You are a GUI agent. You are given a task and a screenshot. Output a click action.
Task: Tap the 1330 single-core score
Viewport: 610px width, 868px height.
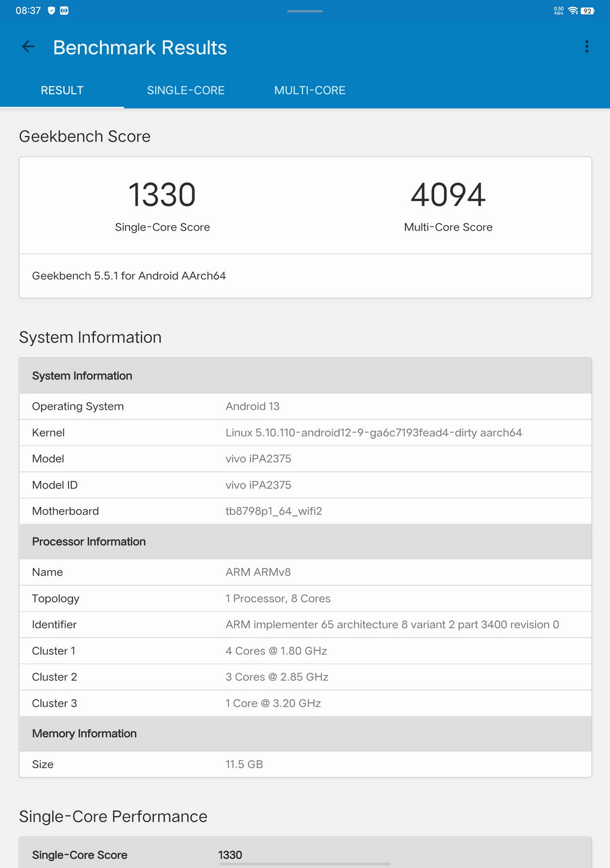162,195
